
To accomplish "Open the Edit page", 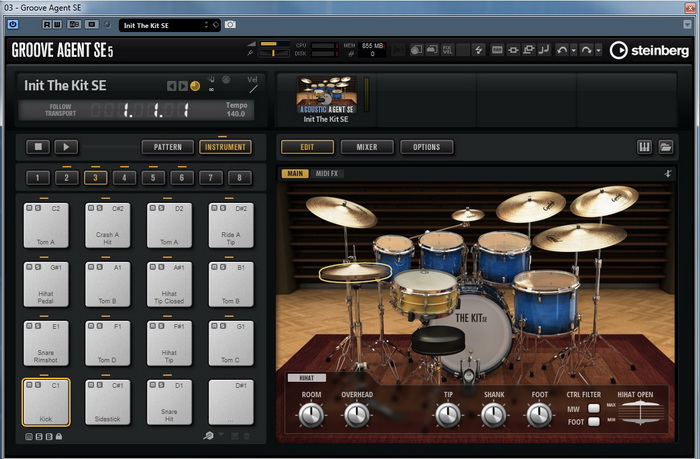I will tap(307, 147).
